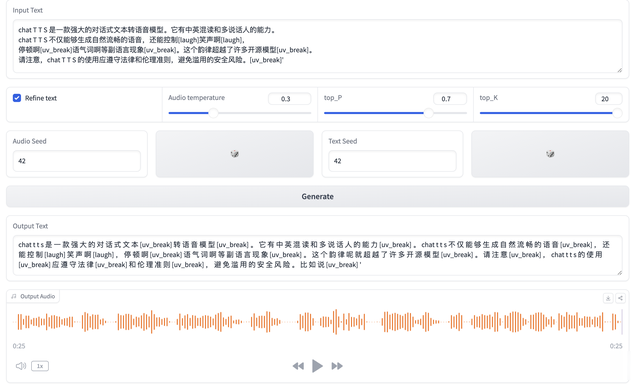This screenshot has width=640, height=386.
Task: Click the Text Seed input field
Action: click(392, 161)
